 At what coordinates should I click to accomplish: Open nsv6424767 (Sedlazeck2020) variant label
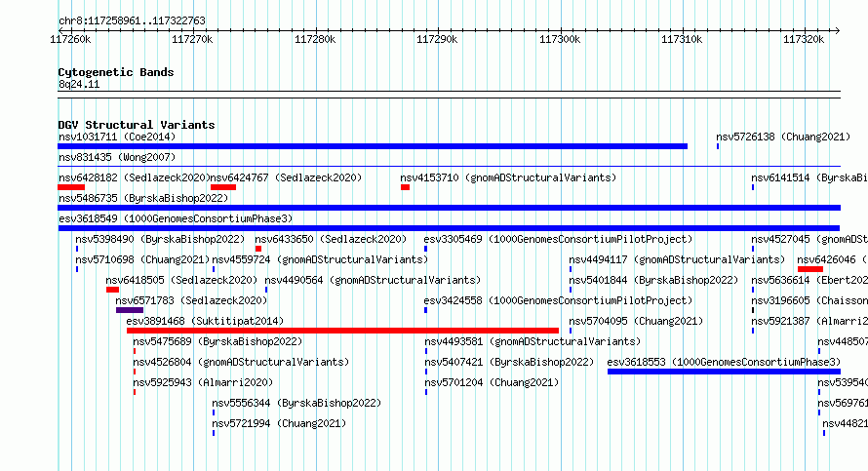pos(286,177)
